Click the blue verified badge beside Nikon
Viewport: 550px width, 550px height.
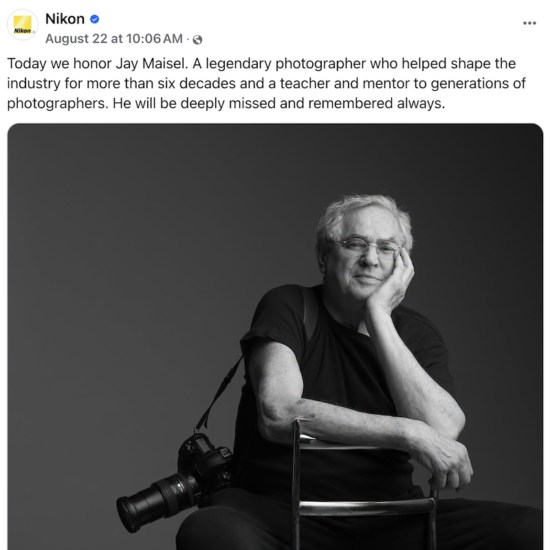click(x=94, y=19)
